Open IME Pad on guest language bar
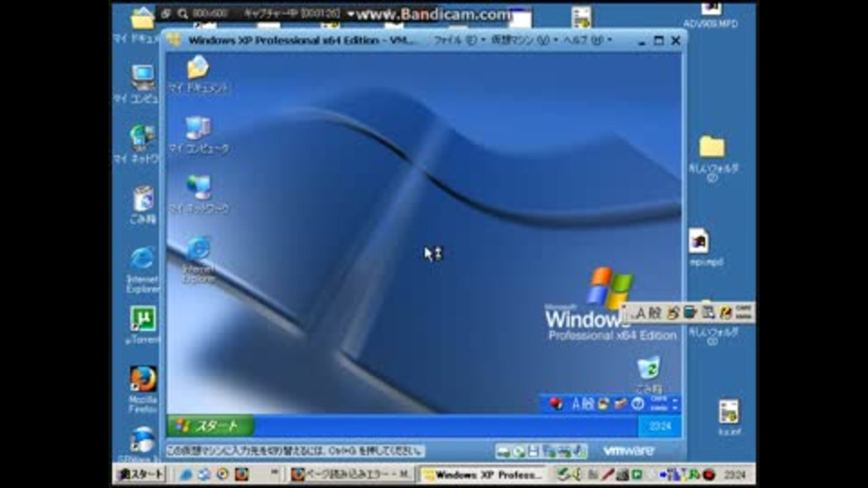Image resolution: width=868 pixels, height=488 pixels. tap(603, 404)
